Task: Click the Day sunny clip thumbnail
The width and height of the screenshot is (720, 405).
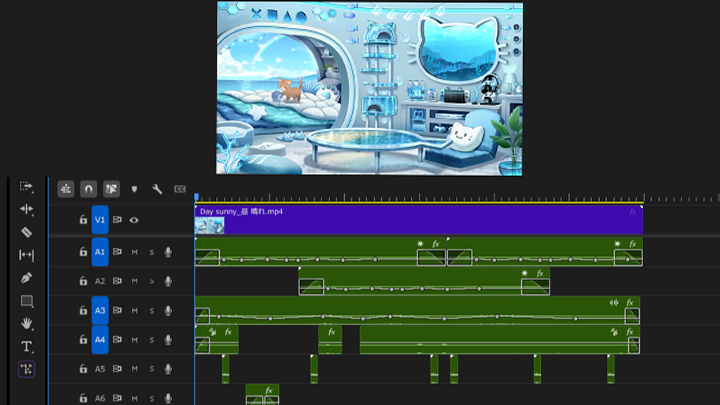Action: point(209,225)
